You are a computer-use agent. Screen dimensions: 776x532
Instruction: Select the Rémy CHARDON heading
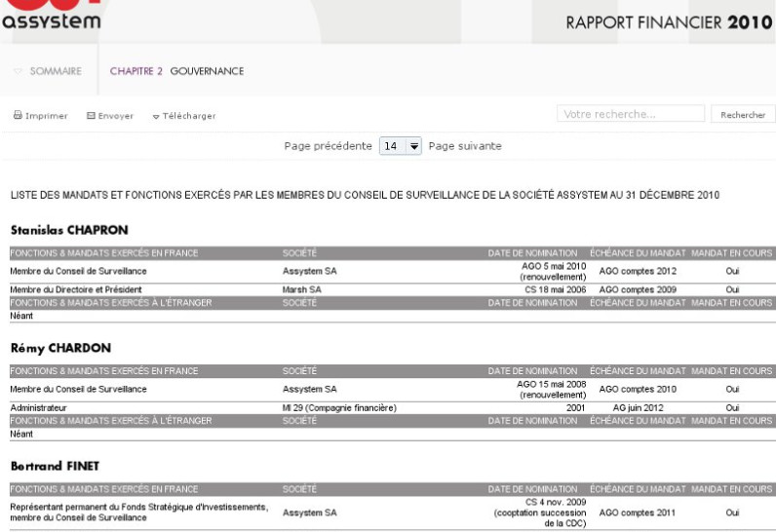tap(60, 348)
